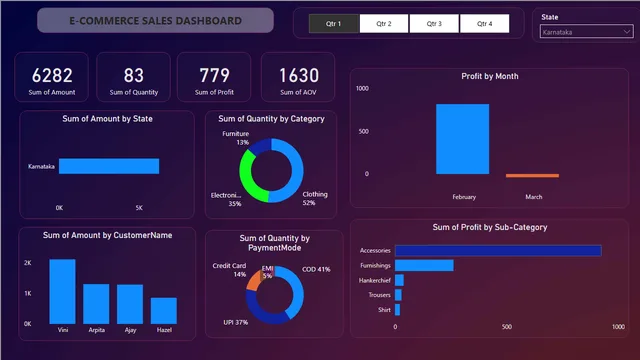Click the 83 Sum of Quantity card
The image size is (640, 360).
133,77
